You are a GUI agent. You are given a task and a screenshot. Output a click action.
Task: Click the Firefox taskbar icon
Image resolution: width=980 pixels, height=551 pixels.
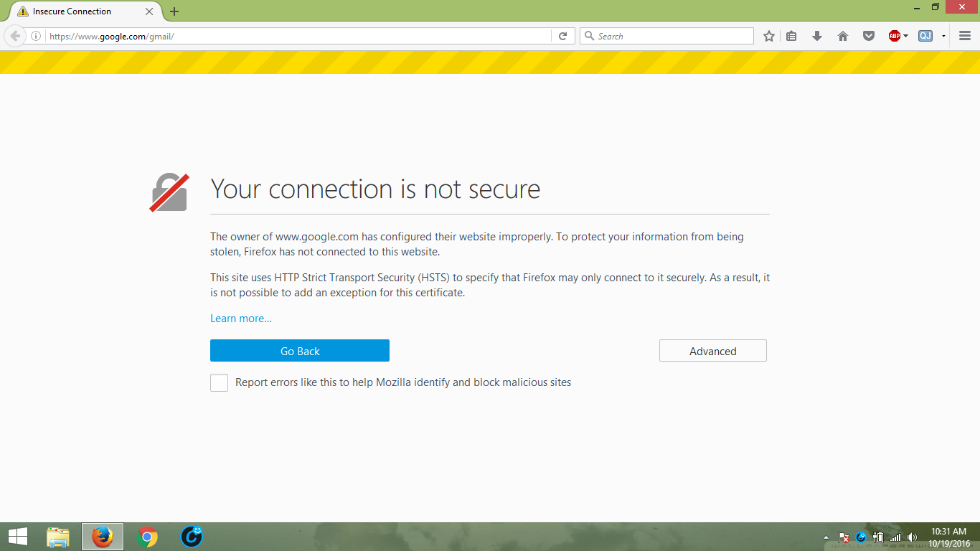[103, 537]
